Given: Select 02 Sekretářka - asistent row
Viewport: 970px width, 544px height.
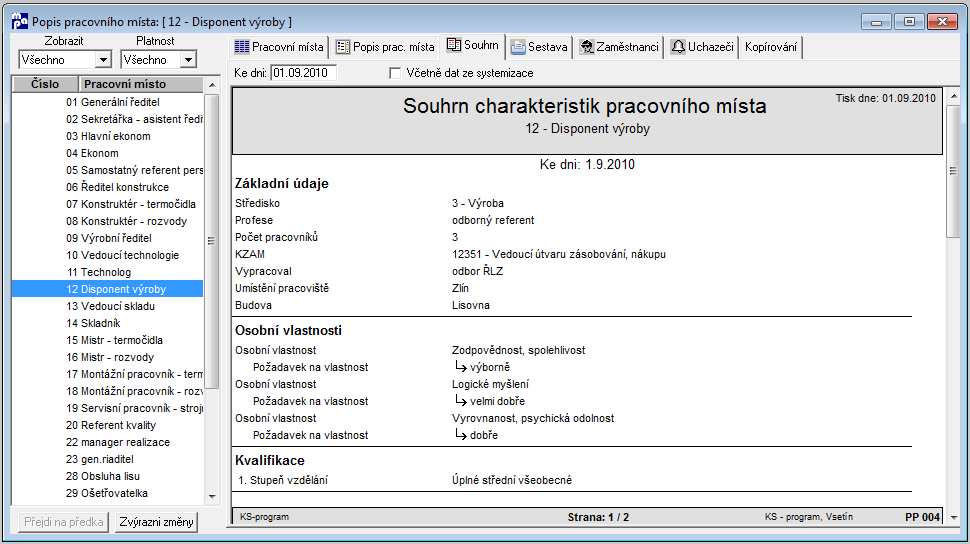Looking at the screenshot, I should tap(108, 119).
